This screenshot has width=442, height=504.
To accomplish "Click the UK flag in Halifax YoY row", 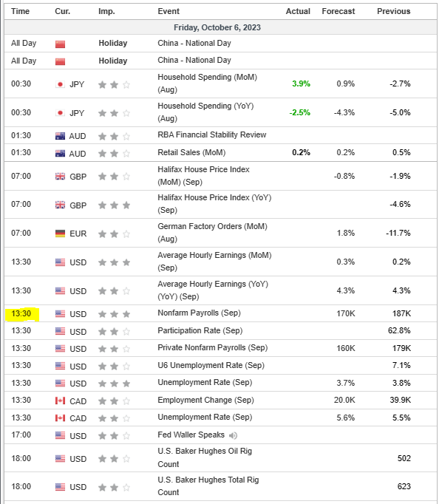I will click(60, 205).
